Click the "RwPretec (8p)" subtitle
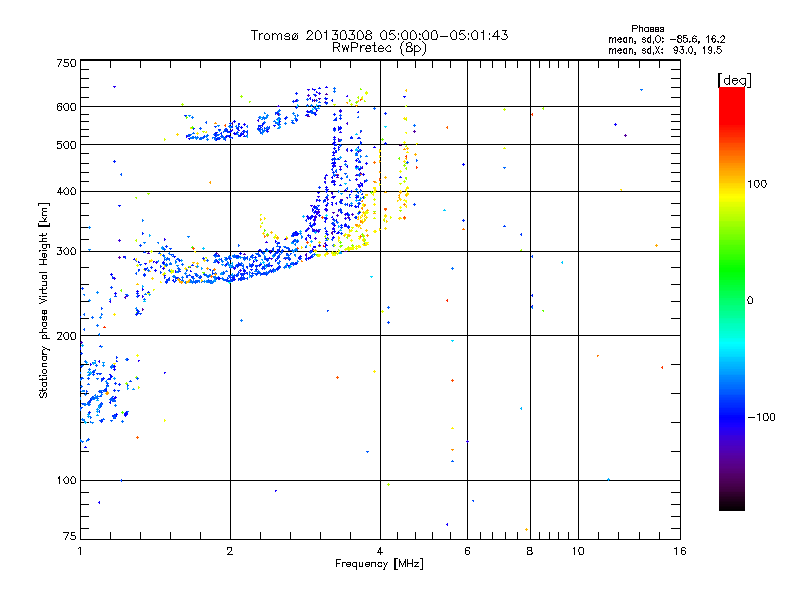The width and height of the screenshot is (800, 600). 379,48
